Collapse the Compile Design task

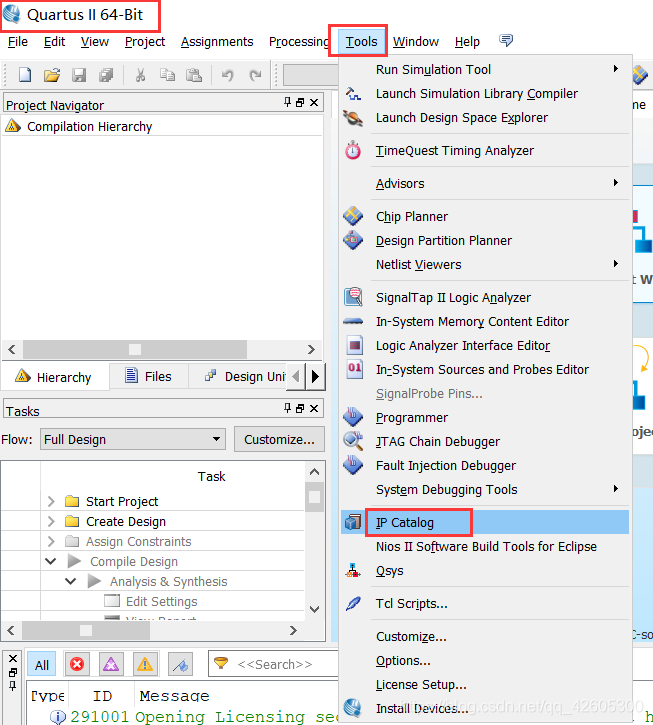tap(51, 561)
